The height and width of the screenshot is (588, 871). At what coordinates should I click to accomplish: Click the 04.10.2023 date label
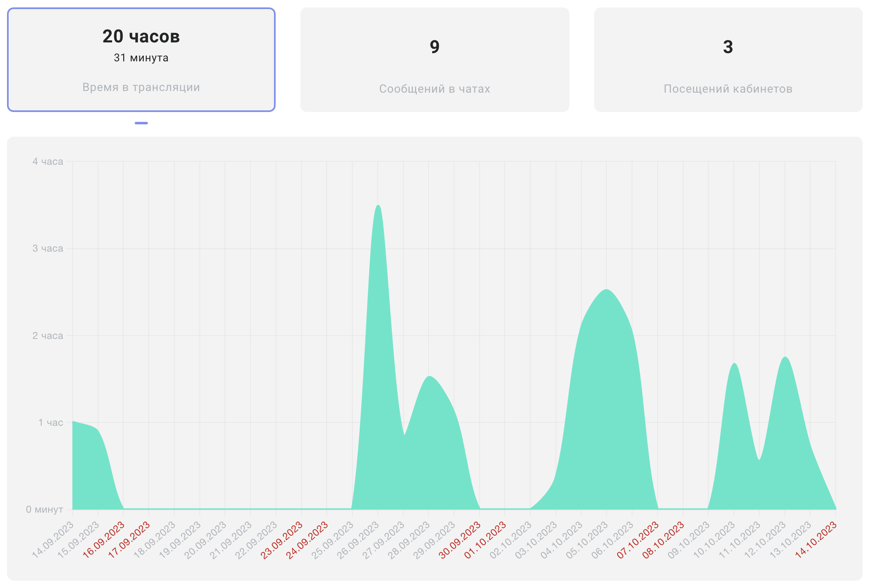562,540
